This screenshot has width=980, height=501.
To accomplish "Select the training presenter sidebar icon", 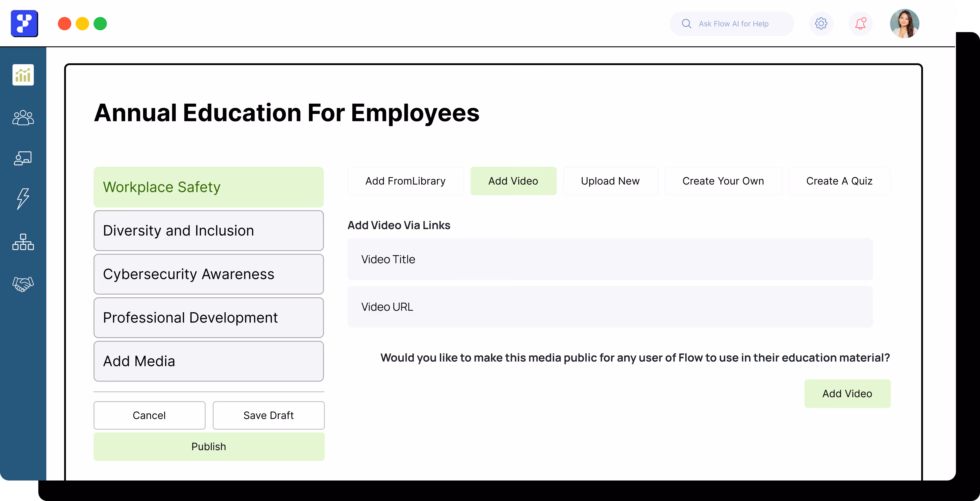I will tap(23, 158).
